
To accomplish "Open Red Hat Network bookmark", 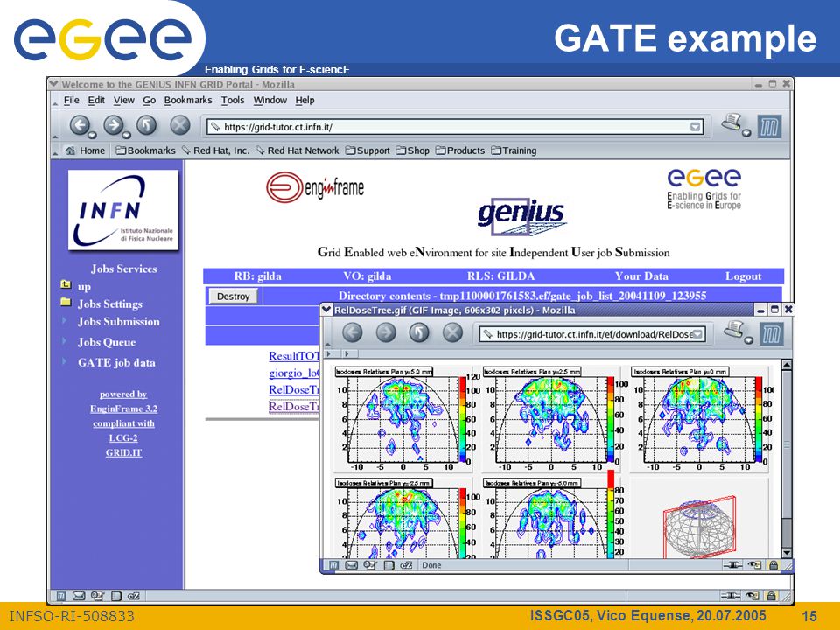I will click(x=297, y=150).
